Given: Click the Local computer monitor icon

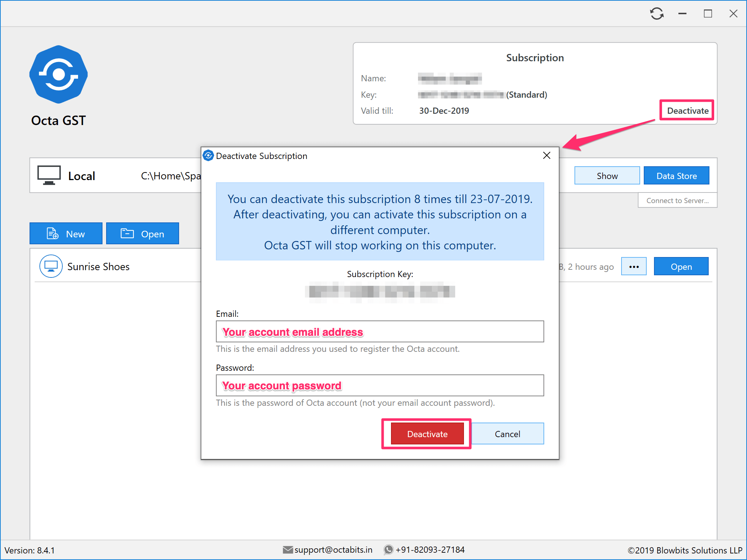Looking at the screenshot, I should (49, 175).
